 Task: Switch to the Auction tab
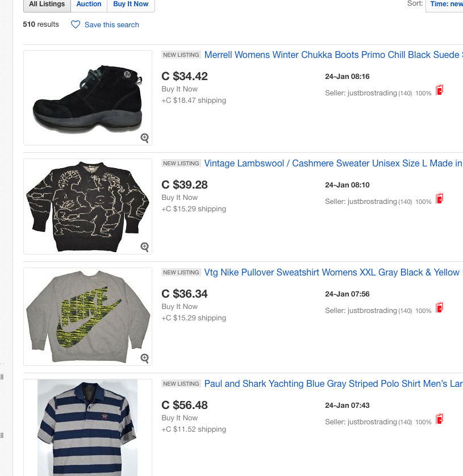pos(89,5)
